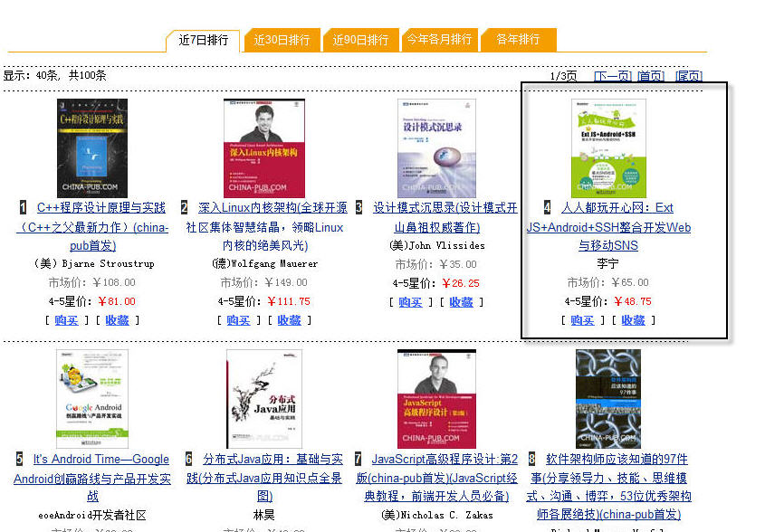This screenshot has height=532, width=765.
Task: Open title link 软件架构师应该知道的97件事
Action: click(608, 487)
